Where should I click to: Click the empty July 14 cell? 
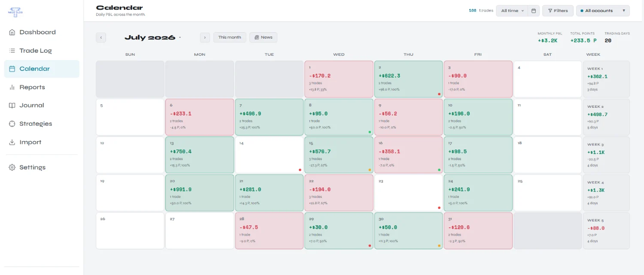coord(269,155)
